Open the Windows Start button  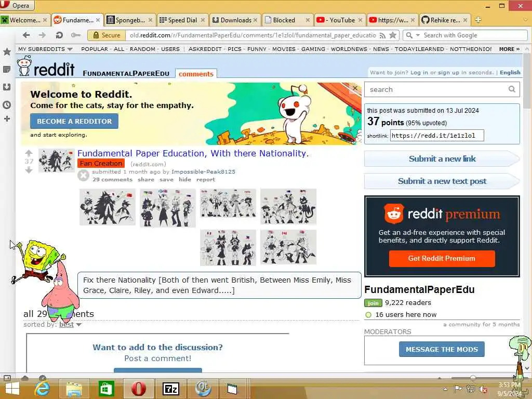(12, 389)
